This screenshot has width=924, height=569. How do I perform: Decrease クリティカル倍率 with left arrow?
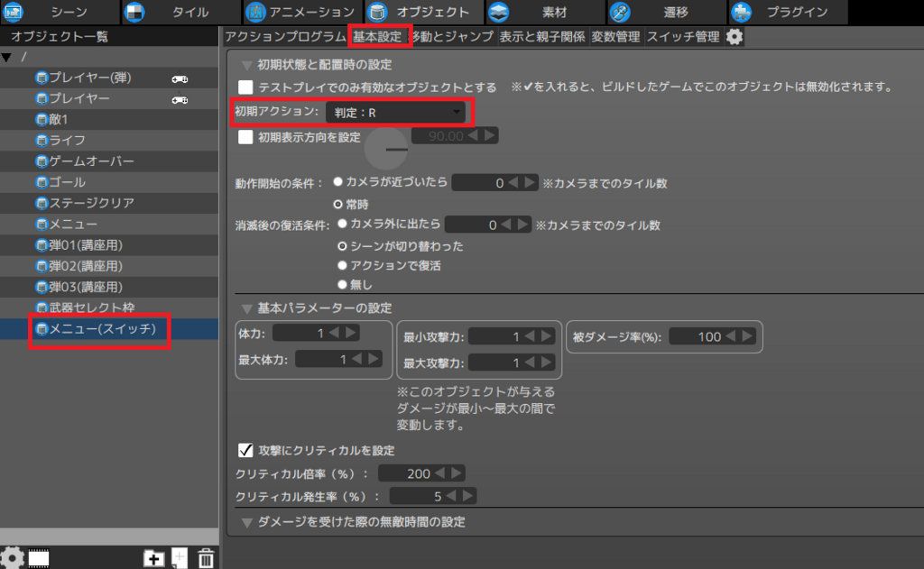[439, 473]
